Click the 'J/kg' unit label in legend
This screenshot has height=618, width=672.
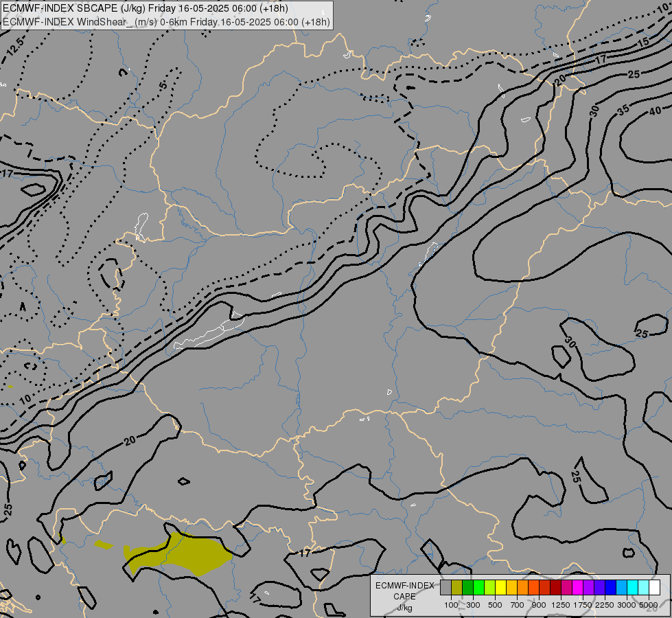coord(404,608)
